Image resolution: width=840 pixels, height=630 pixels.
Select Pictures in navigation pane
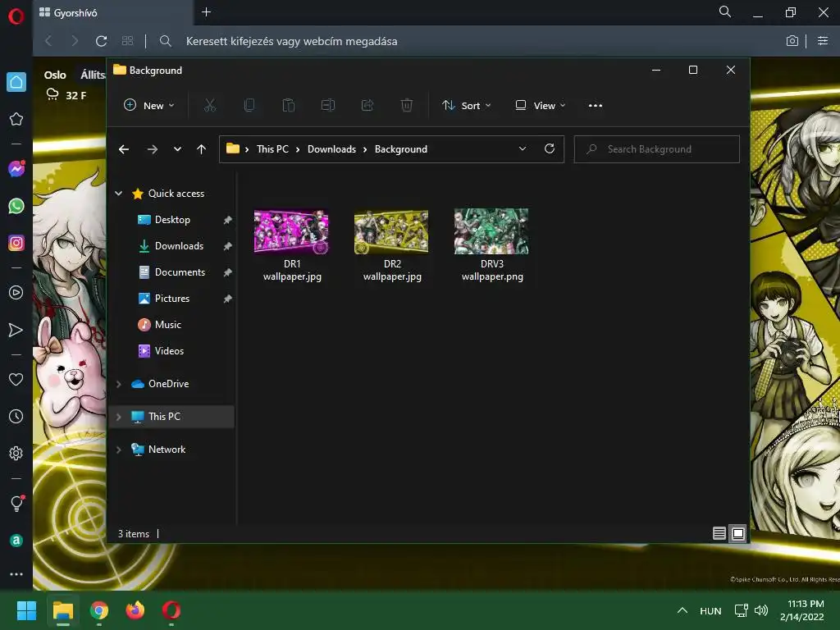tap(171, 299)
